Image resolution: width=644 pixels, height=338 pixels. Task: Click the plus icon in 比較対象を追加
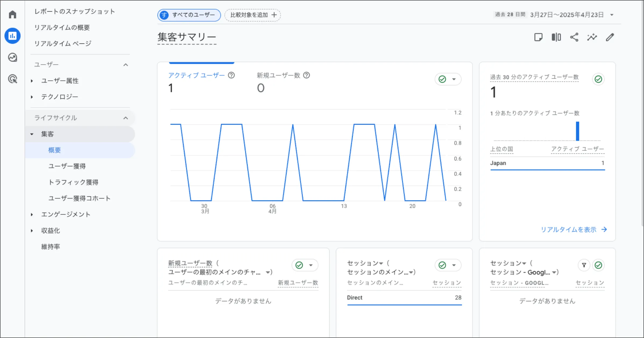(x=274, y=15)
